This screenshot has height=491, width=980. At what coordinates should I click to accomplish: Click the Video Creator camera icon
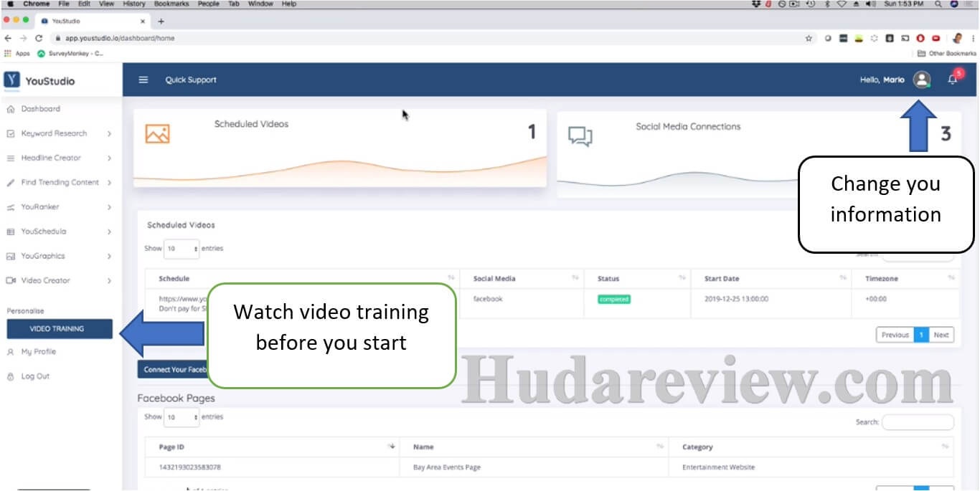[10, 280]
